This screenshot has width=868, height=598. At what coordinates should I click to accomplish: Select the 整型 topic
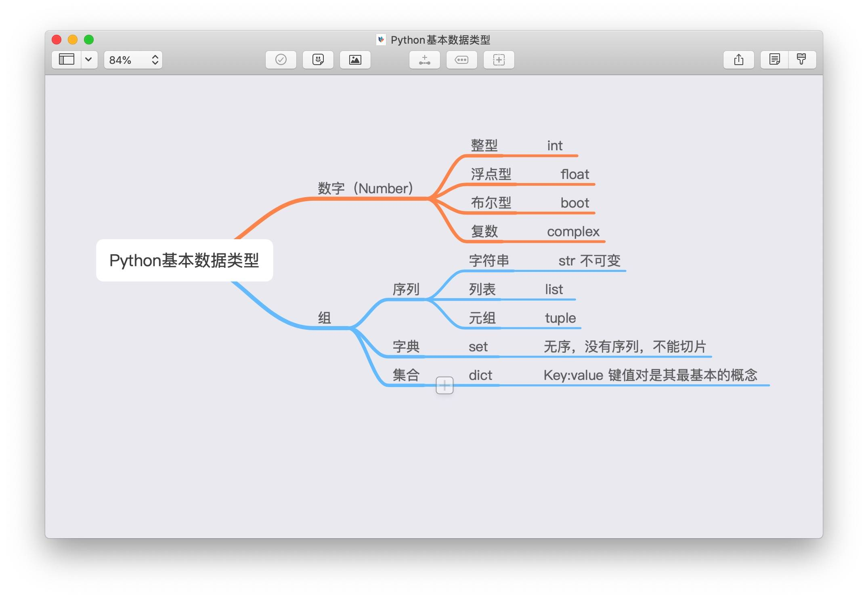point(484,145)
